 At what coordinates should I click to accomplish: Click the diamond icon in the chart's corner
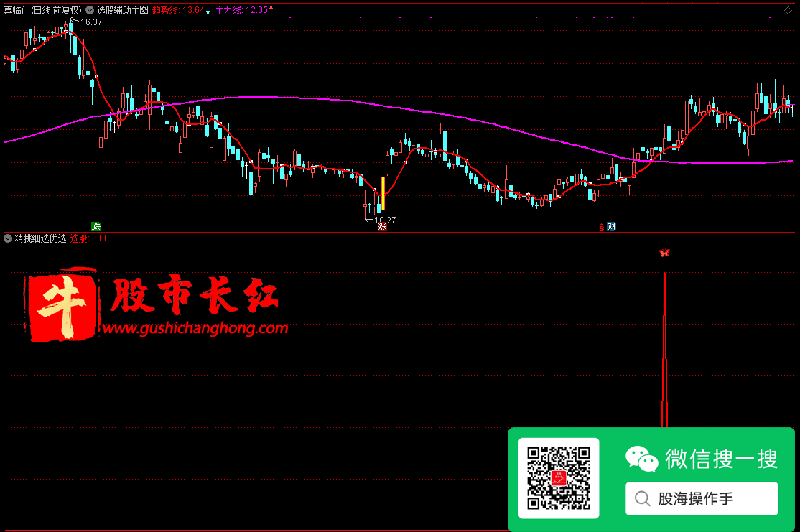789,10
